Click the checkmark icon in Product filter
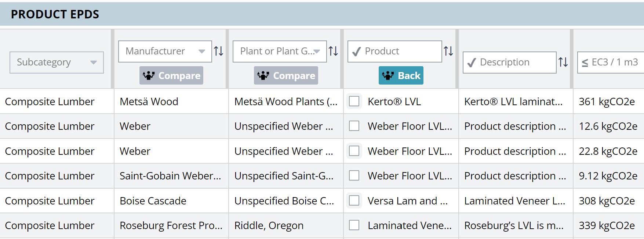 tap(356, 51)
